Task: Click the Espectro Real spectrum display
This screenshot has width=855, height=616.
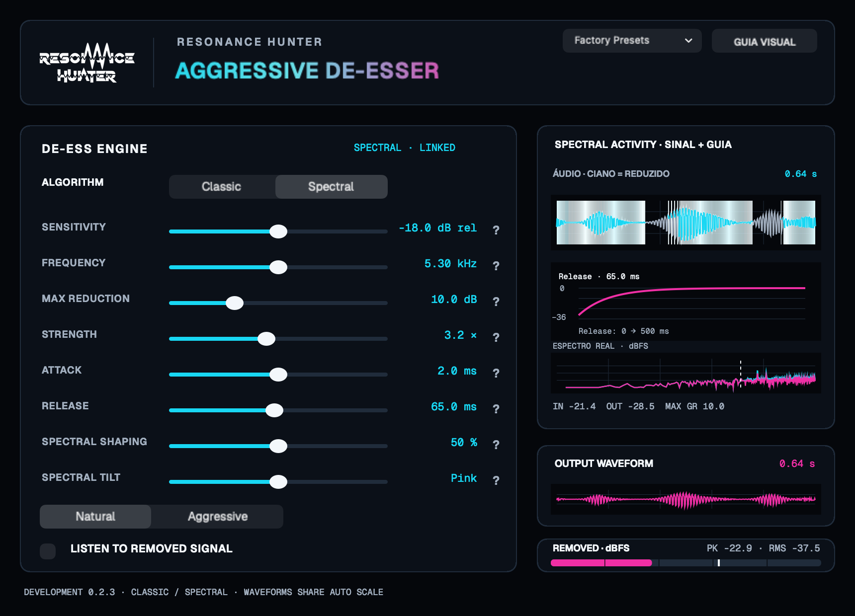Action: pos(686,373)
